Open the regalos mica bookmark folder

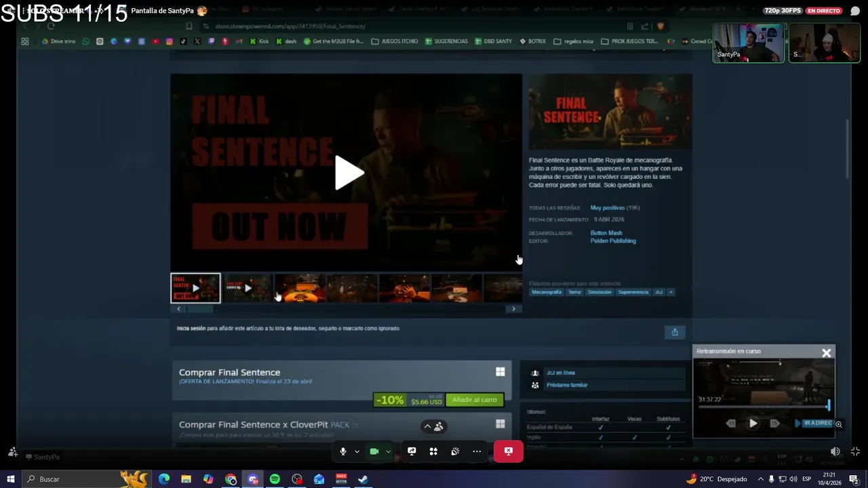(574, 41)
